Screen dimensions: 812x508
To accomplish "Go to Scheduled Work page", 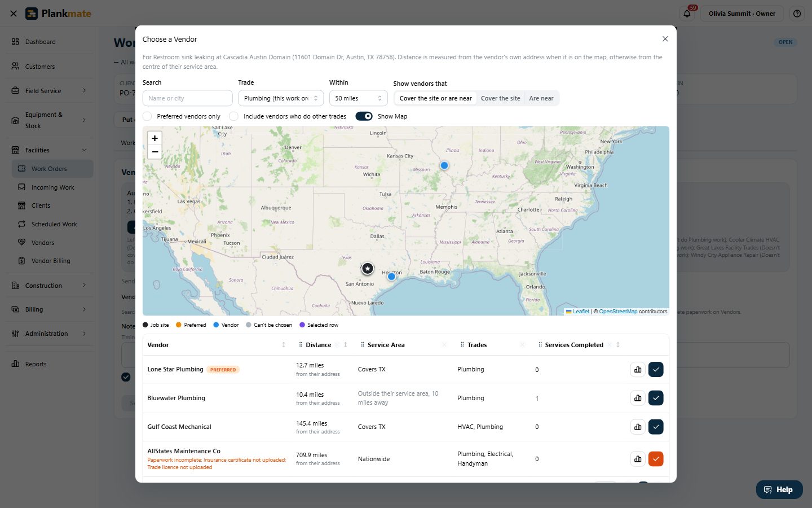I will point(52,224).
